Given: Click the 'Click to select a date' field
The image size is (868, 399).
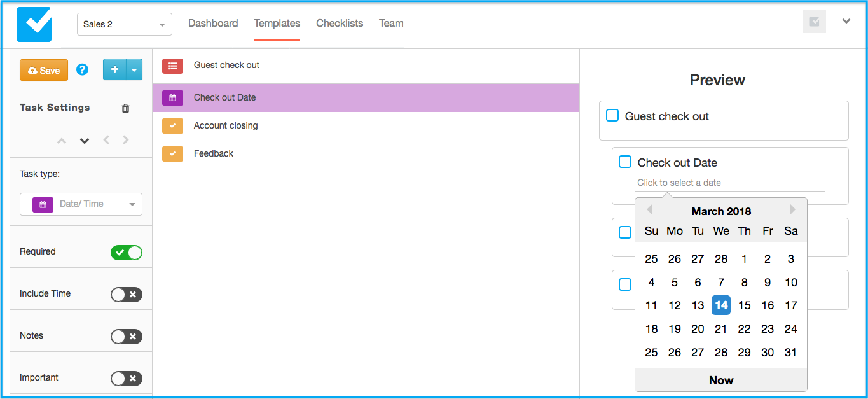Looking at the screenshot, I should coord(729,183).
